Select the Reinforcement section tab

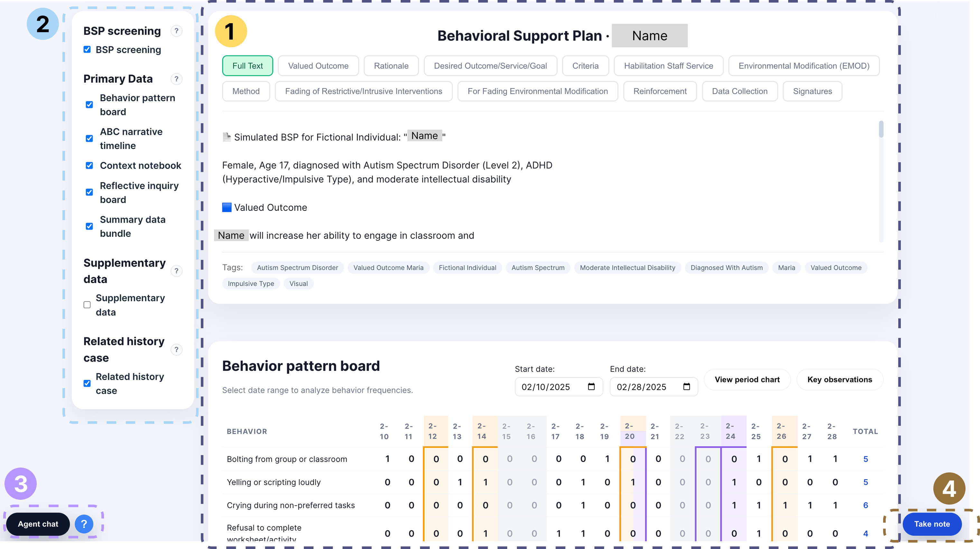pos(660,91)
